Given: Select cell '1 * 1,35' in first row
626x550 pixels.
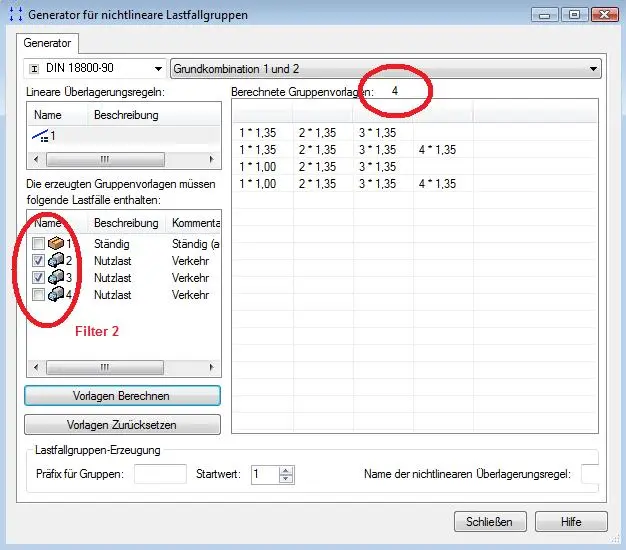Looking at the screenshot, I should pyautogui.click(x=258, y=133).
